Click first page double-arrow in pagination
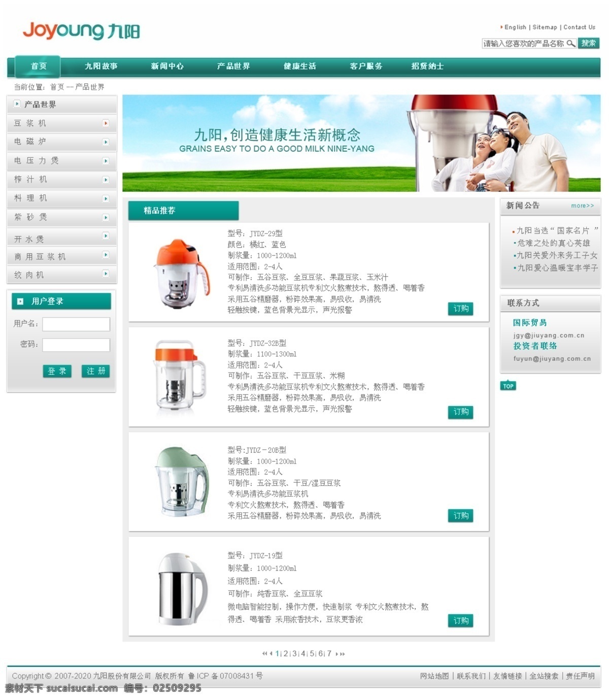This screenshot has width=609, height=700. [264, 654]
